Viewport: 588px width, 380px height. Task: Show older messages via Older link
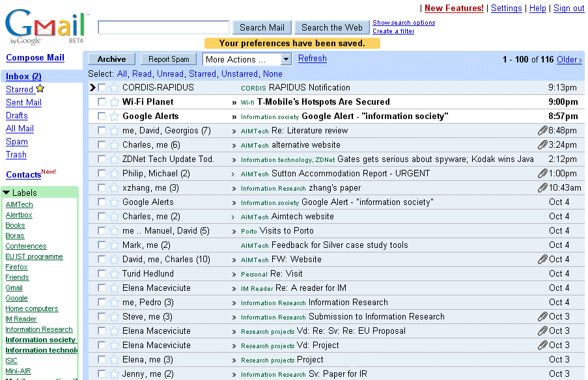coord(569,60)
